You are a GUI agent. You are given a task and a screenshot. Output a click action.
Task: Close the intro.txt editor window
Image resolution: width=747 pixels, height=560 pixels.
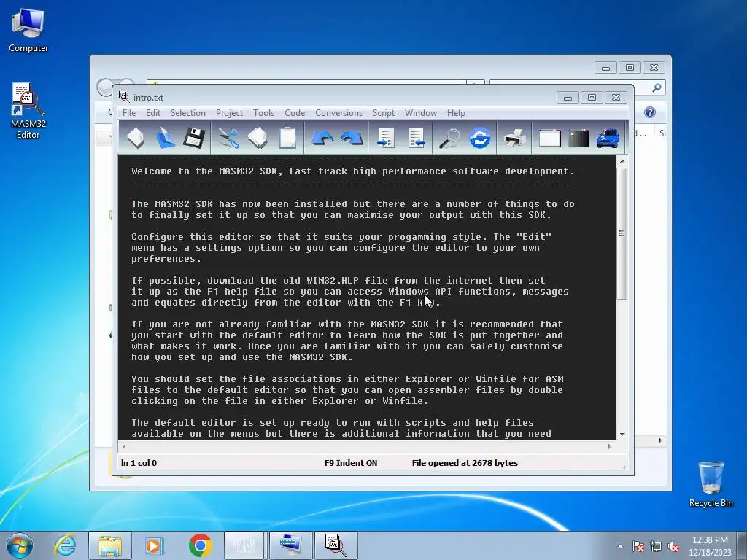tap(616, 98)
